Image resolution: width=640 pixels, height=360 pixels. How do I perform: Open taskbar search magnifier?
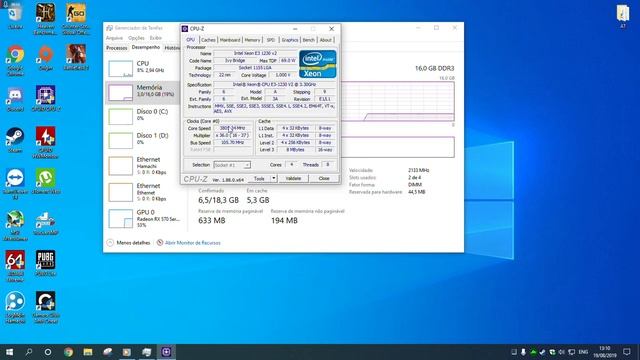(29, 352)
